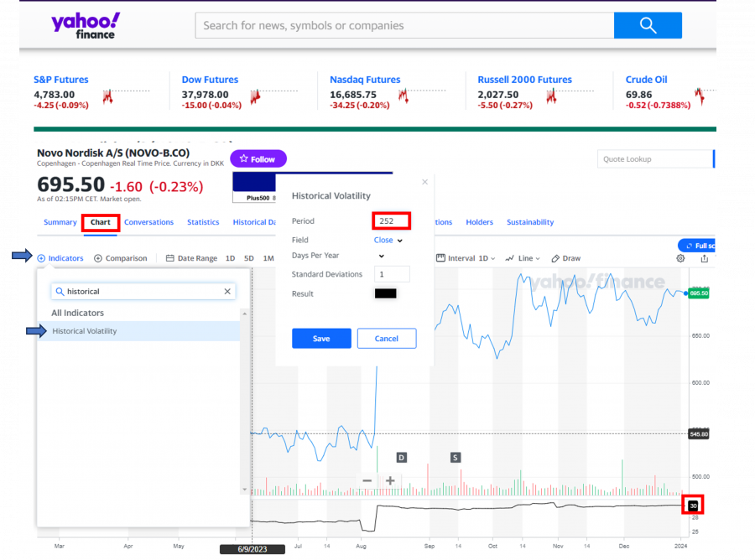Open the Field Close dropdown

(388, 240)
